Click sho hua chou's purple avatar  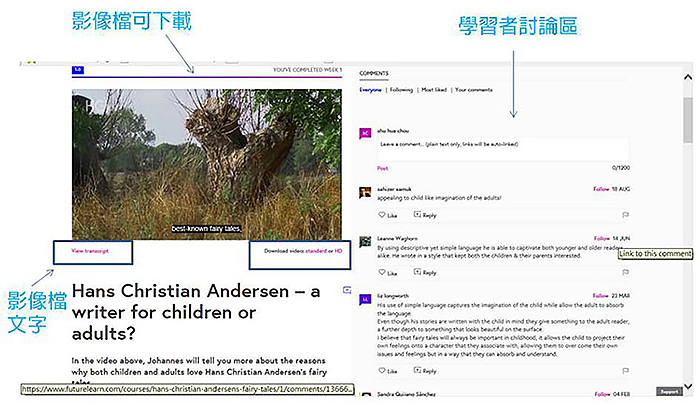click(x=365, y=133)
